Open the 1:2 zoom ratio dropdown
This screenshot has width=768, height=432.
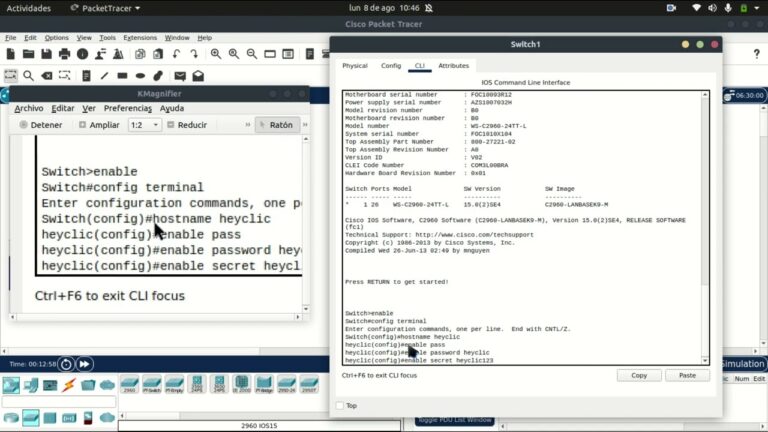tap(144, 125)
